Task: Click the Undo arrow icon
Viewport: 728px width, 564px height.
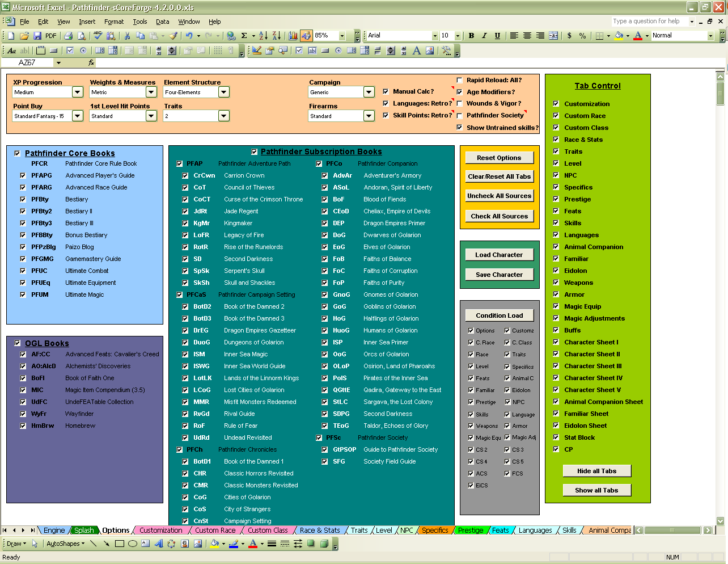Action: [x=189, y=36]
